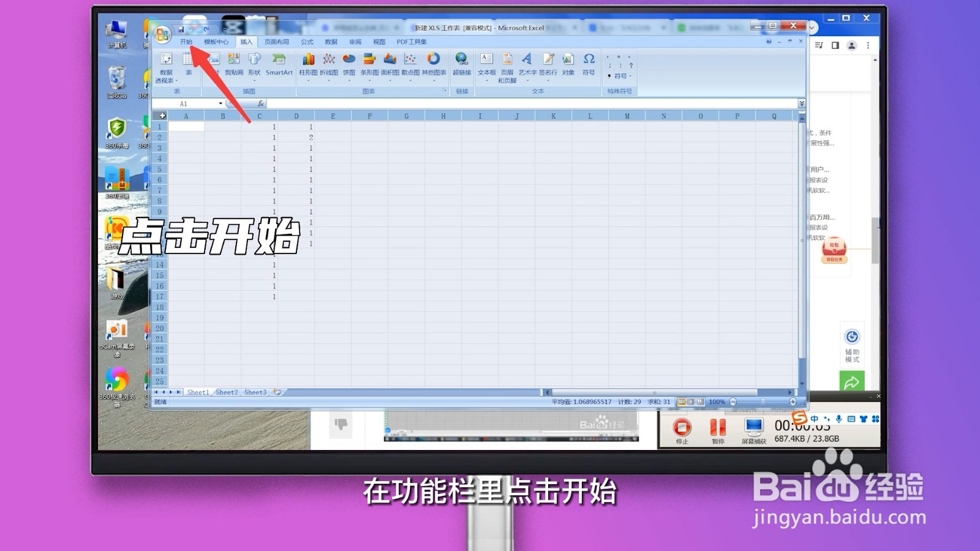Open the customize quick access toolbar dropdown
This screenshot has width=980, height=551.
point(225,29)
